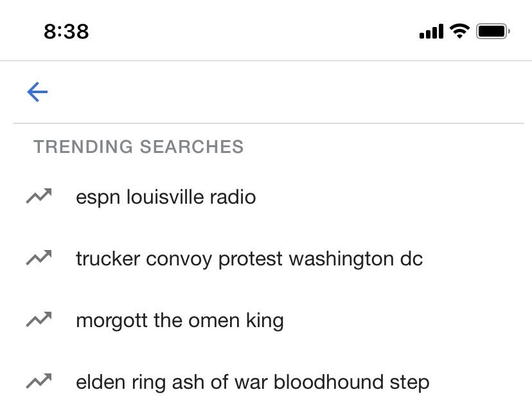This screenshot has width=532, height=419.
Task: Choose elden ring ash of war bloodhound step
Action: click(266, 382)
